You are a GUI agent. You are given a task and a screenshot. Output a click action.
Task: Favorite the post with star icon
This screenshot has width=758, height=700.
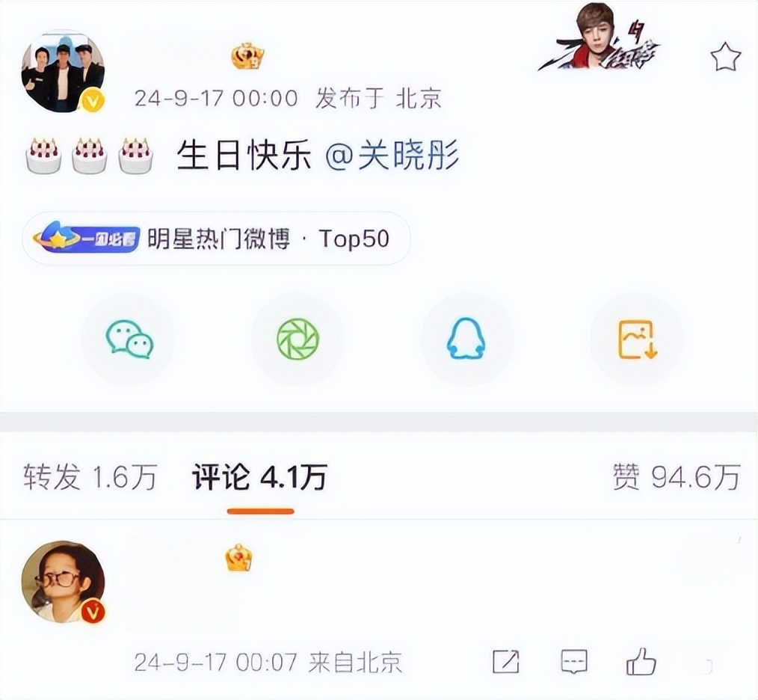[x=725, y=57]
